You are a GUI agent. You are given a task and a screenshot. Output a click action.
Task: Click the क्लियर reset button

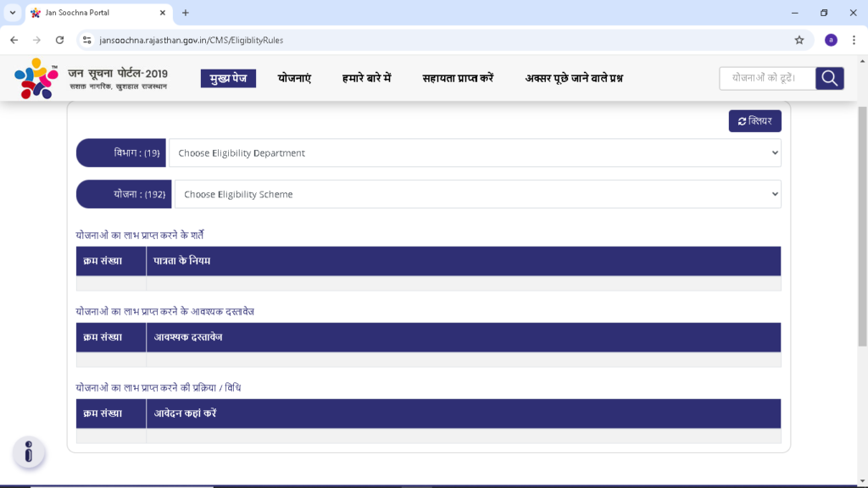(754, 121)
